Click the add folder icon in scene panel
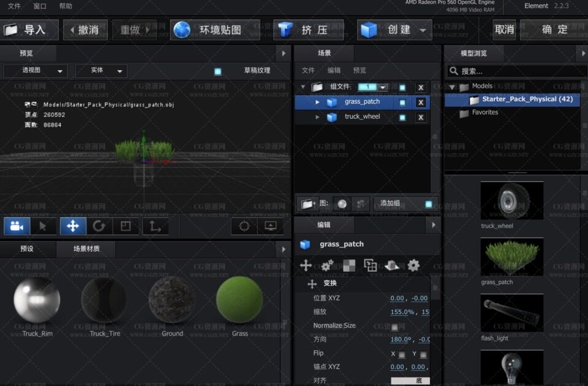Screen dimensions: 588x386 point(307,203)
